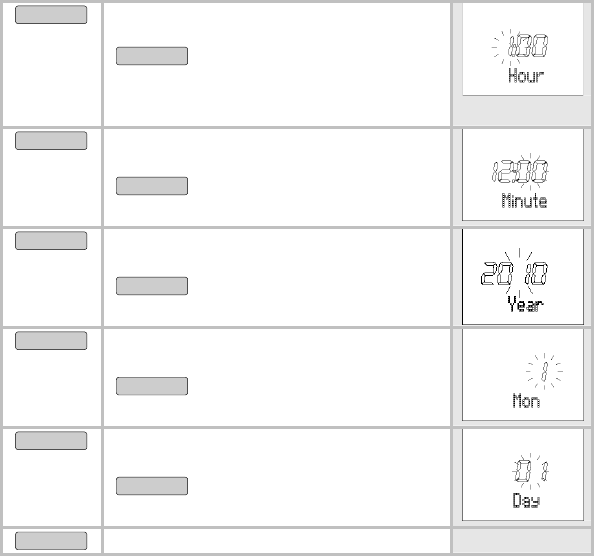This screenshot has width=594, height=556.
Task: Click first-column gray button in Mon row
Action: [x=51, y=340]
